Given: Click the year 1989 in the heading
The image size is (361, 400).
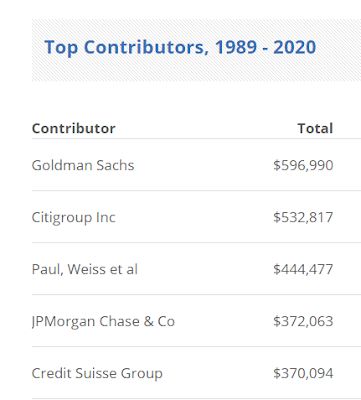Looking at the screenshot, I should (x=236, y=47).
